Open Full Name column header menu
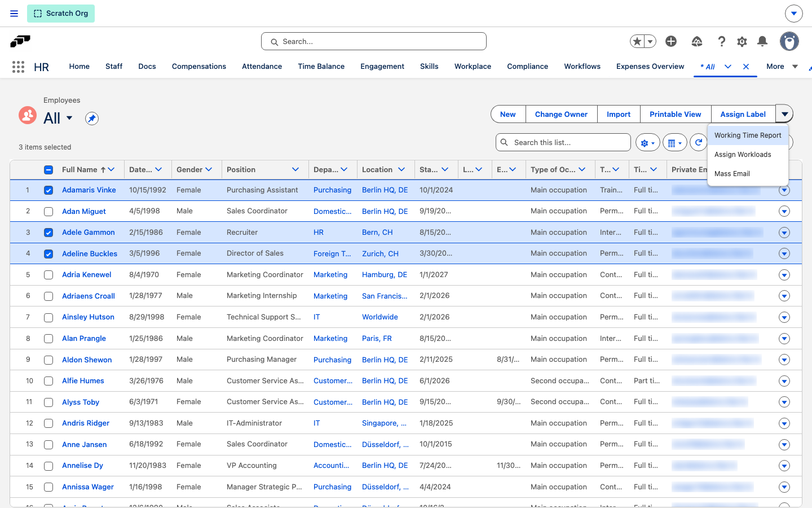Viewport: 812px width, 508px height. click(x=112, y=169)
